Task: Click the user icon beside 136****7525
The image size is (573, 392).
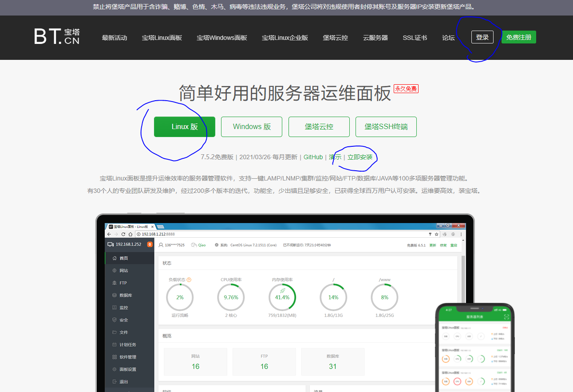Action: pos(161,245)
